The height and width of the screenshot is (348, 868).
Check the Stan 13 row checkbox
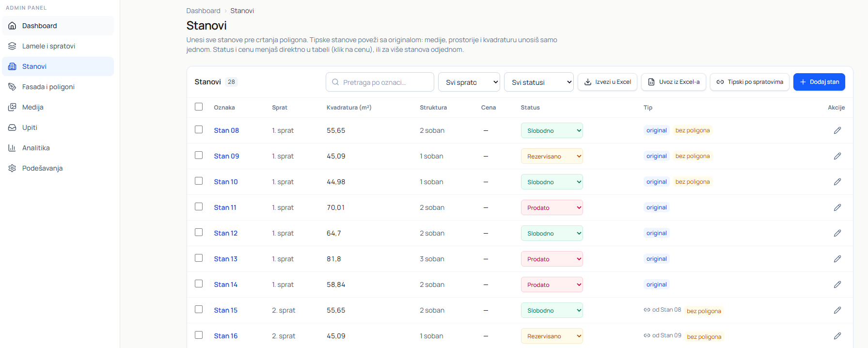pyautogui.click(x=199, y=258)
